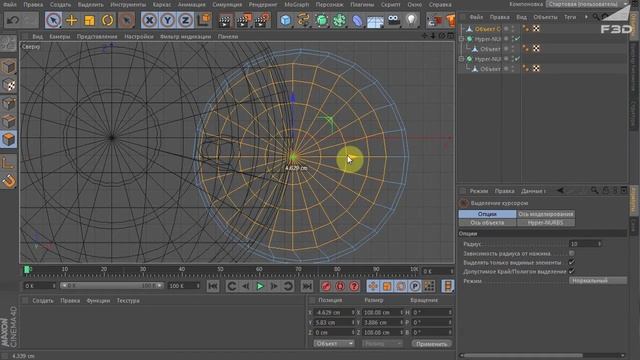Viewport: 640px width, 360px height.
Task: Open the deformers blue capsule icon
Action: tap(357, 20)
